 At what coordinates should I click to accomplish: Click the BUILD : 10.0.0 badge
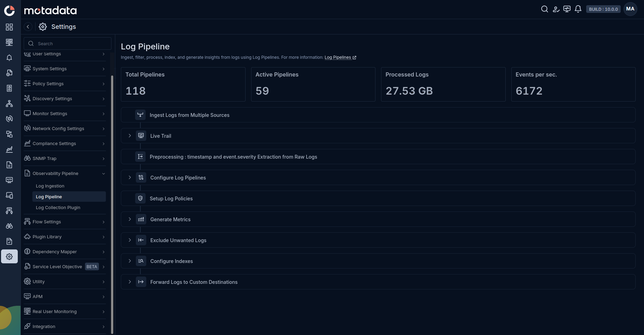coord(603,9)
